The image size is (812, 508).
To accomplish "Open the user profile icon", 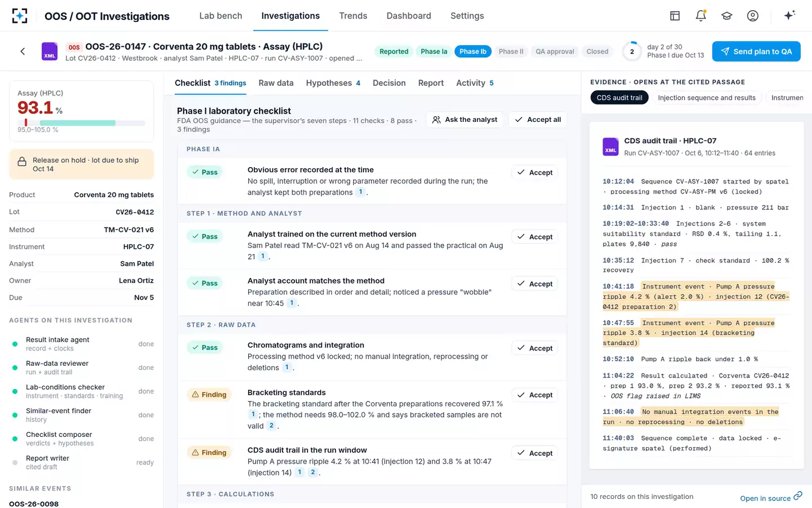I will [x=753, y=16].
